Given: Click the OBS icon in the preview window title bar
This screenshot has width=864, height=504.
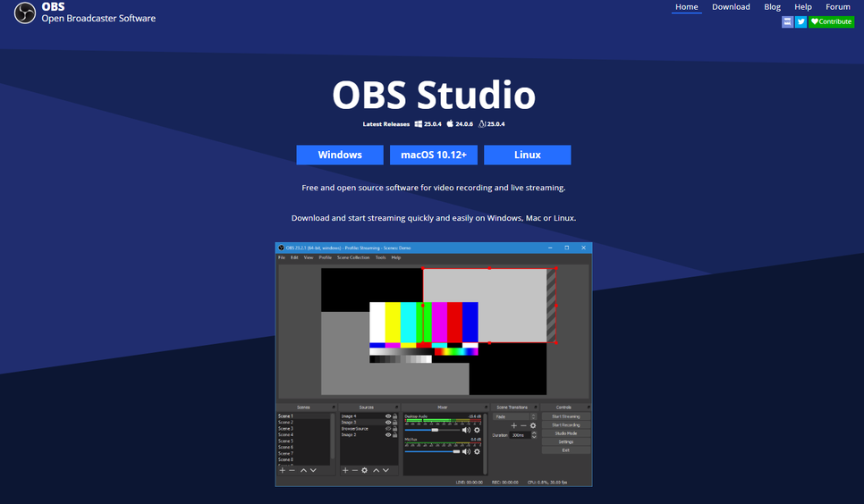Looking at the screenshot, I should tap(281, 248).
